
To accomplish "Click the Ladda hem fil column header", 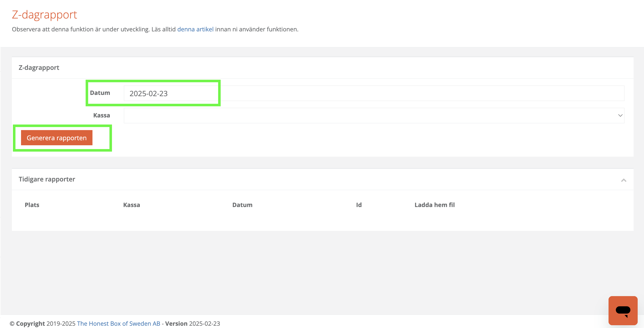I will pos(434,205).
